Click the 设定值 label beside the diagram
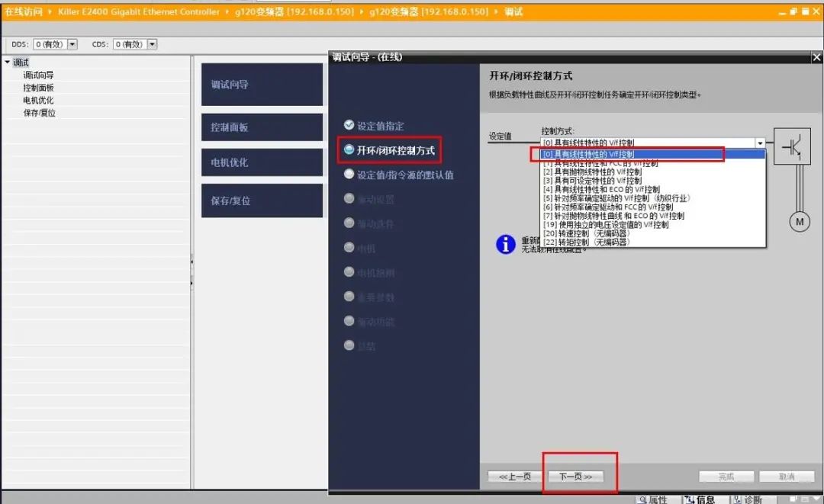The width and height of the screenshot is (824, 504). pos(501,136)
